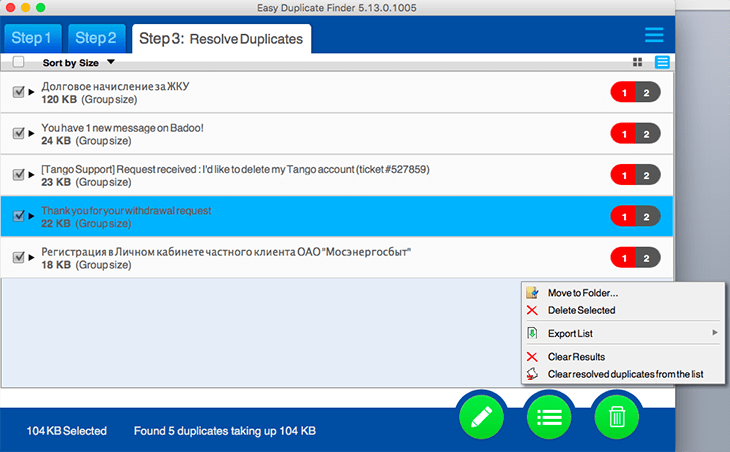The image size is (730, 452).
Task: Switch to list view icon
Action: (x=662, y=62)
